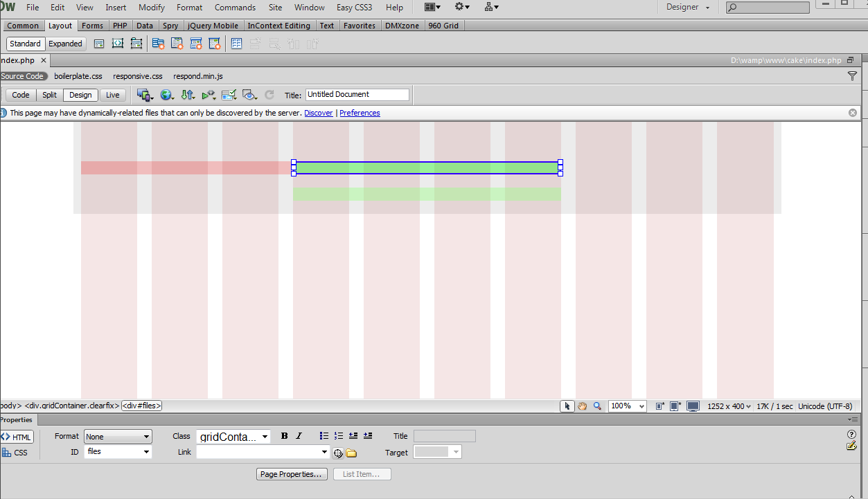The height and width of the screenshot is (499, 868).
Task: Click the Text Indent icon
Action: coord(368,436)
